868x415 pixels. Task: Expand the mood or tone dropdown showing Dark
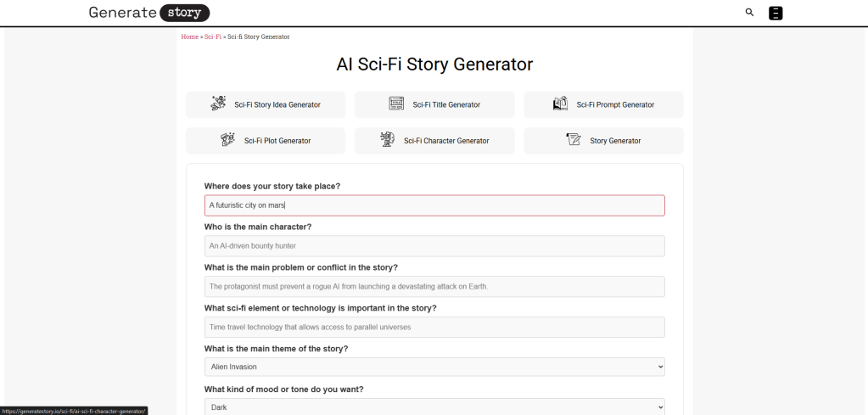[434, 407]
